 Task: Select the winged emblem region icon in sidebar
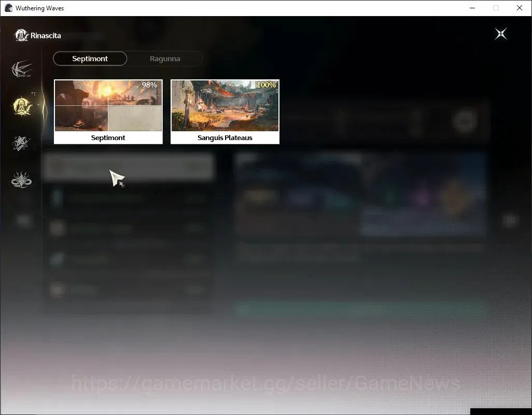[22, 69]
